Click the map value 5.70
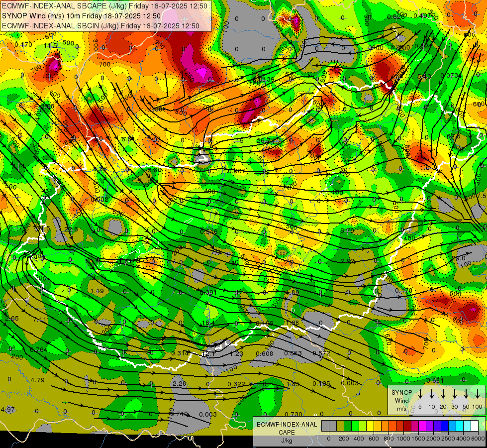Image resolution: width=487 pixels, height=448 pixels. pyautogui.click(x=347, y=230)
